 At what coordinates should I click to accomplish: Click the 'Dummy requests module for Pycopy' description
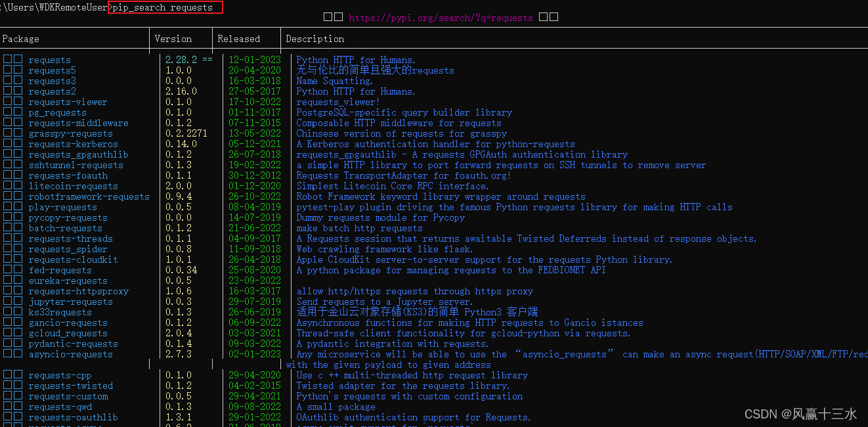click(380, 217)
